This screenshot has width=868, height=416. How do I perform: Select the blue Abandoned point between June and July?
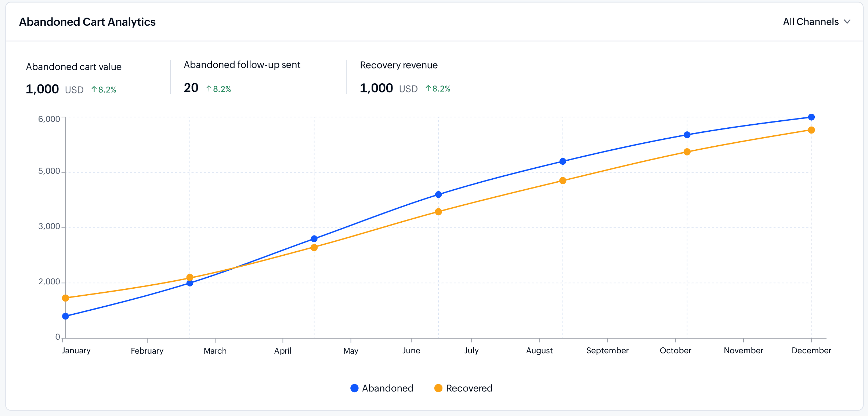438,194
